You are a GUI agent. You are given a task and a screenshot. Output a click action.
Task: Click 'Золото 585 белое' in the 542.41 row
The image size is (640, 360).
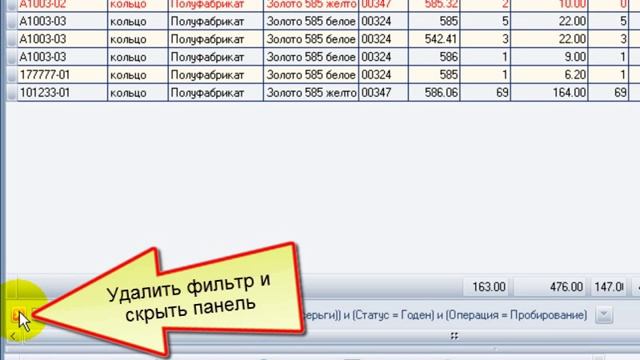[311, 39]
